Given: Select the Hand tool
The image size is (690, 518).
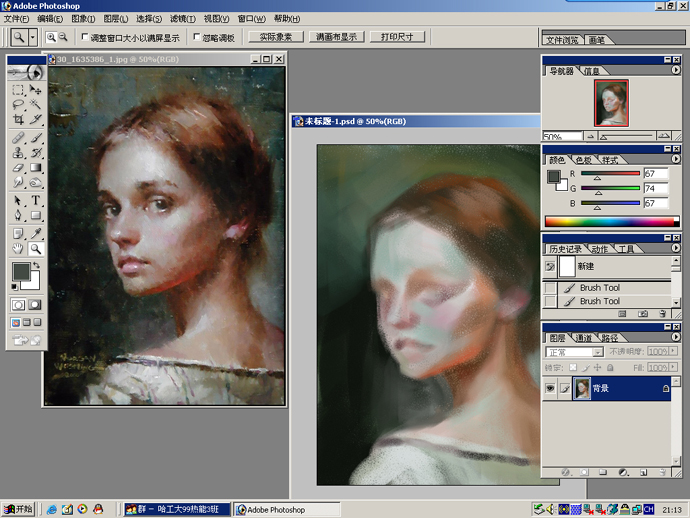Looking at the screenshot, I should [18, 249].
